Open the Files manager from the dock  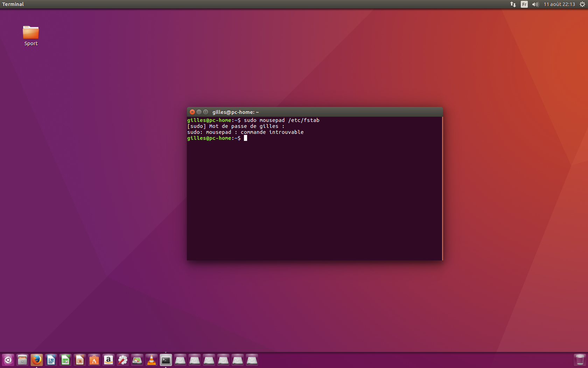(22, 360)
